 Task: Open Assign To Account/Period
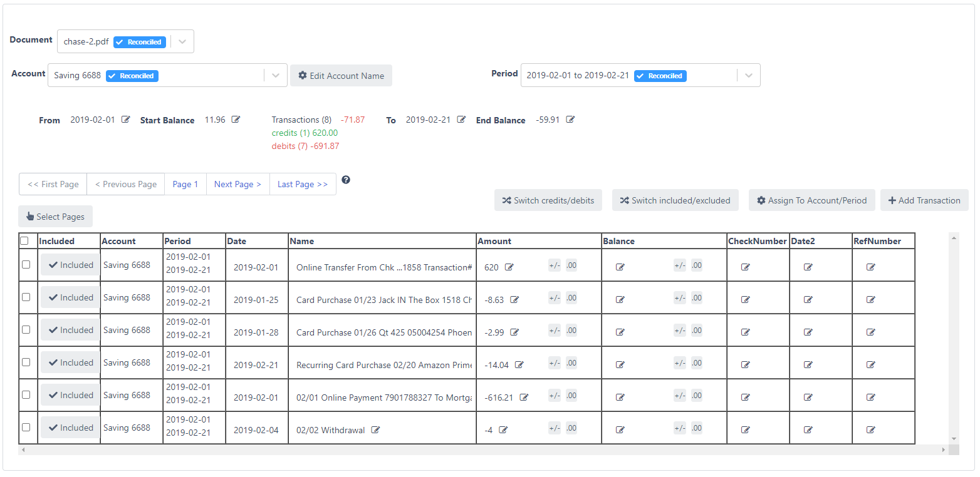[812, 200]
